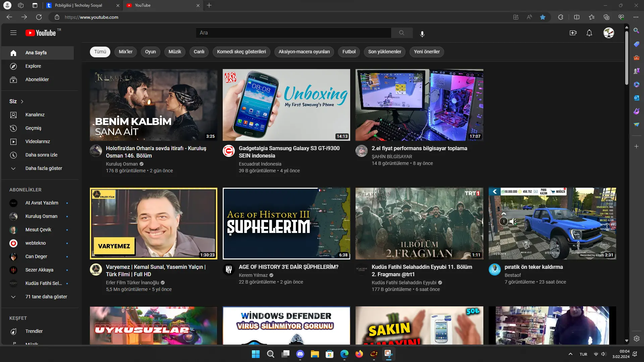
Task: Open the YouTube hamburger guide menu
Action: [x=13, y=33]
